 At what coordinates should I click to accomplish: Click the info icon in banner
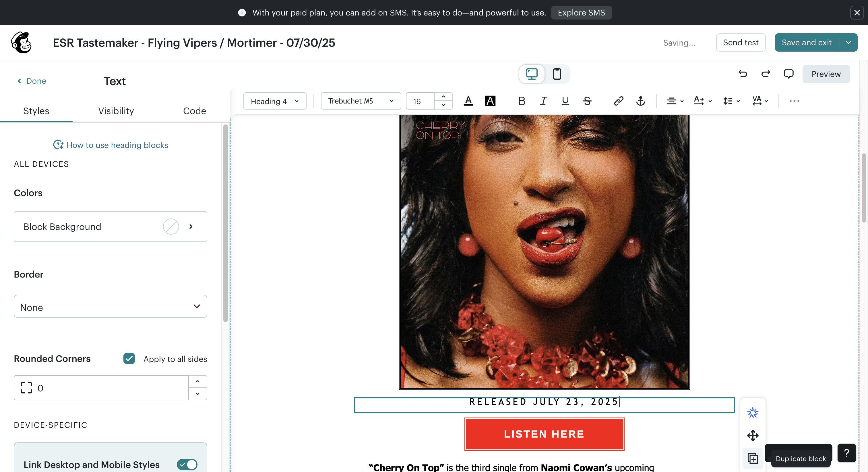pyautogui.click(x=242, y=13)
